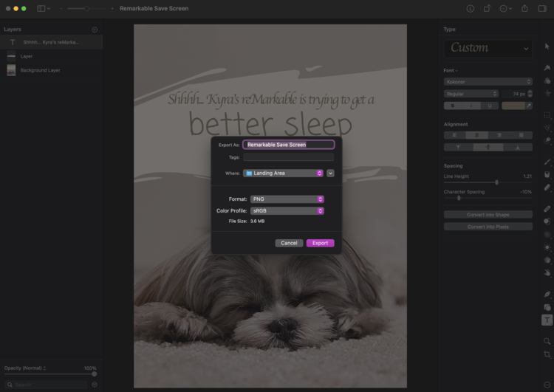554x392 pixels.
Task: Click Convert into Pixels button
Action: click(488, 227)
